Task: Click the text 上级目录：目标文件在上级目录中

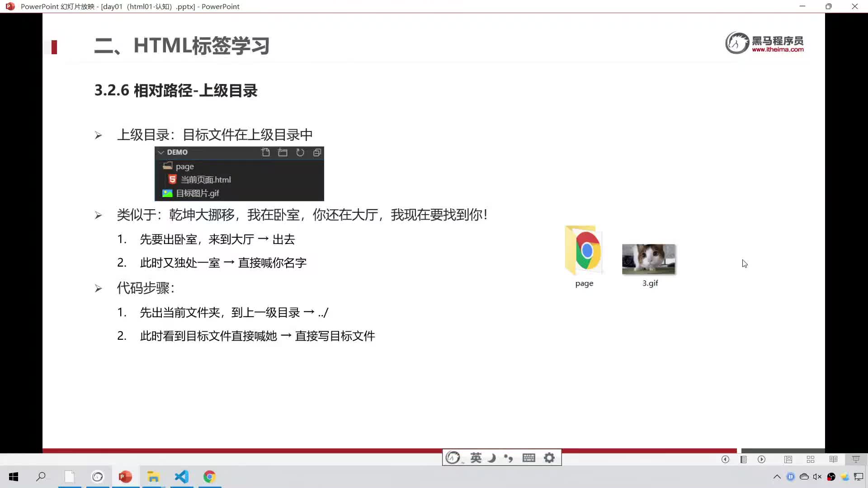Action: point(215,135)
